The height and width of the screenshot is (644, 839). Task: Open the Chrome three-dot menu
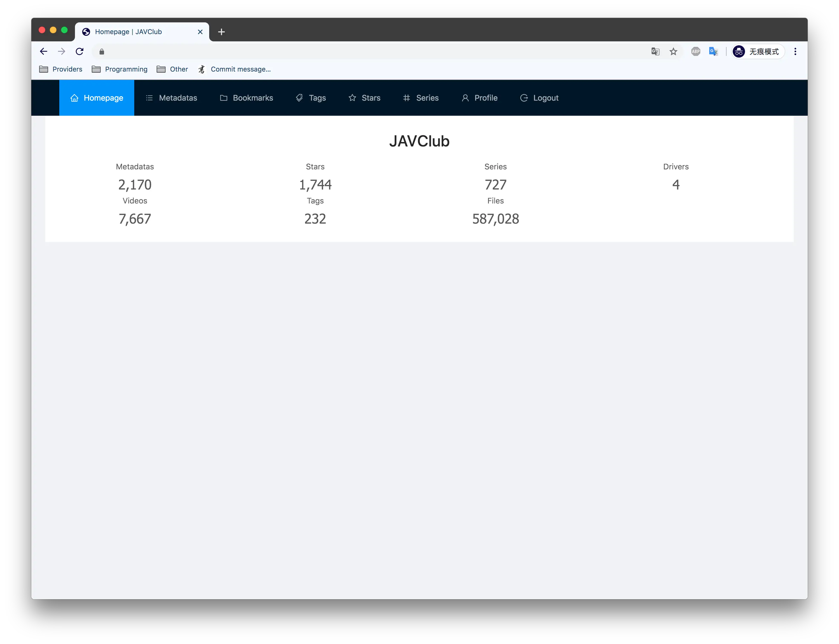pos(795,51)
